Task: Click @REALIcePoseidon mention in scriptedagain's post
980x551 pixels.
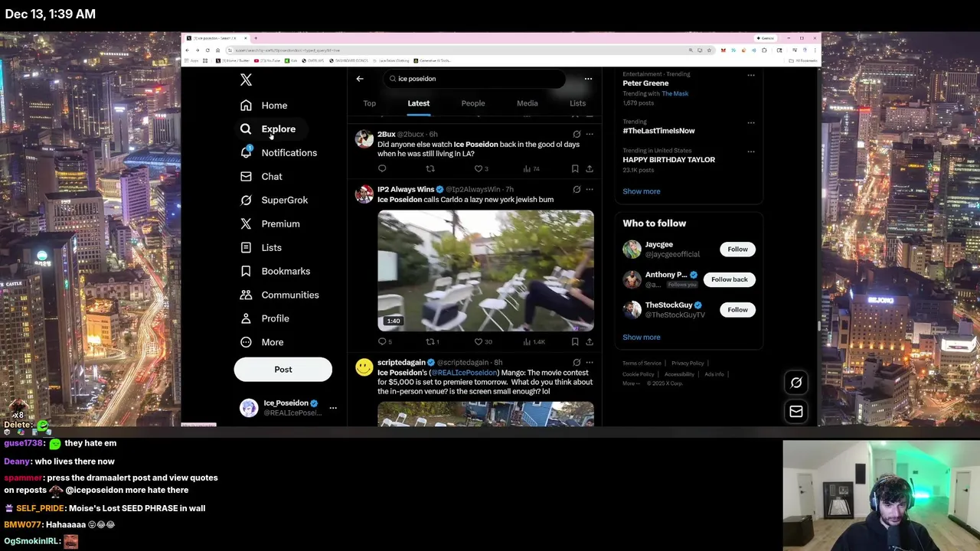Action: tap(462, 373)
